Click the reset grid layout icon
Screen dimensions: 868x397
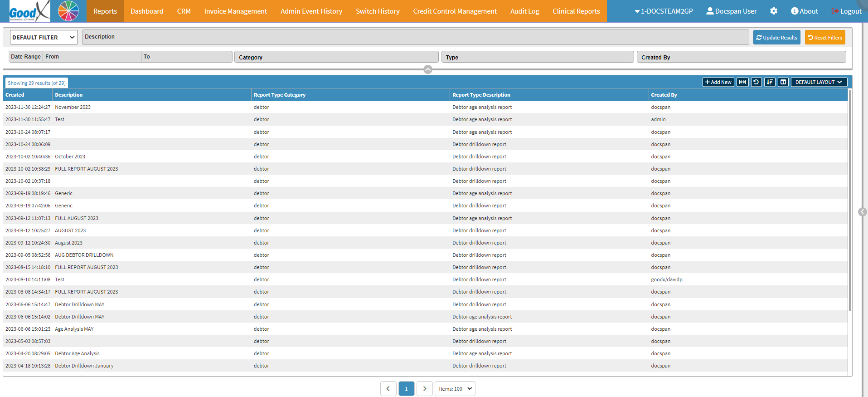[x=756, y=82]
